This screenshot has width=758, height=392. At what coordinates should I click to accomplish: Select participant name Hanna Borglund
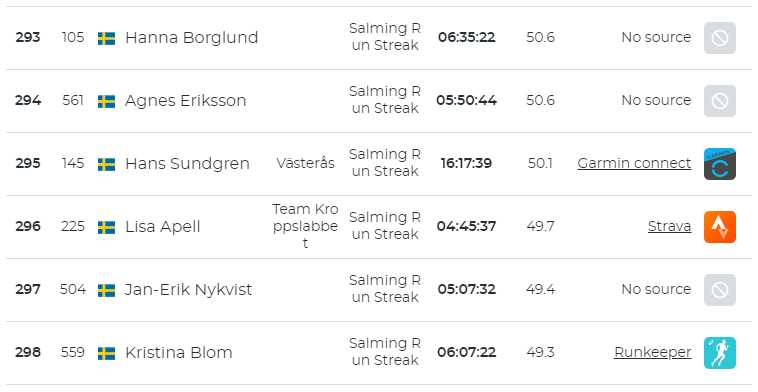[191, 38]
